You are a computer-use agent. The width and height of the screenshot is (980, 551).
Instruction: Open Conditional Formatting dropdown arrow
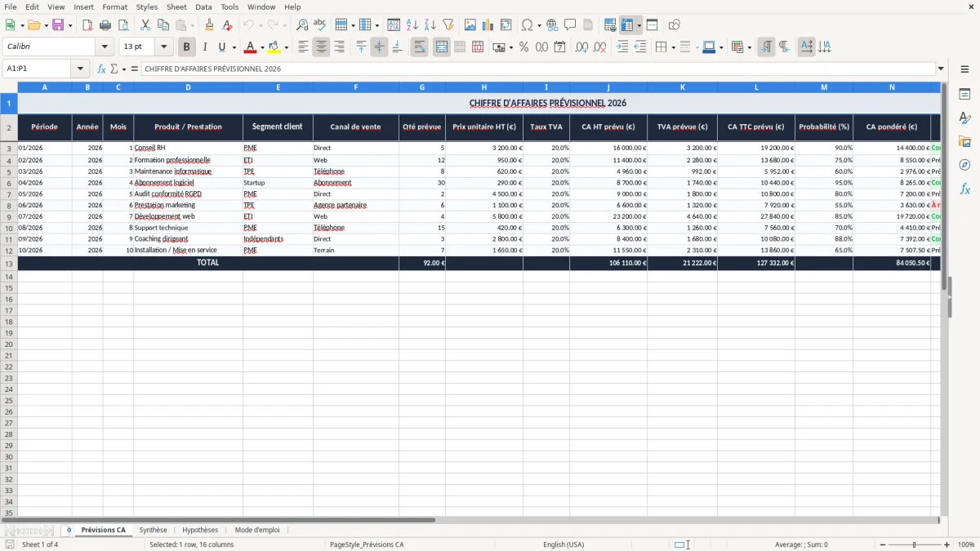pyautogui.click(x=749, y=47)
